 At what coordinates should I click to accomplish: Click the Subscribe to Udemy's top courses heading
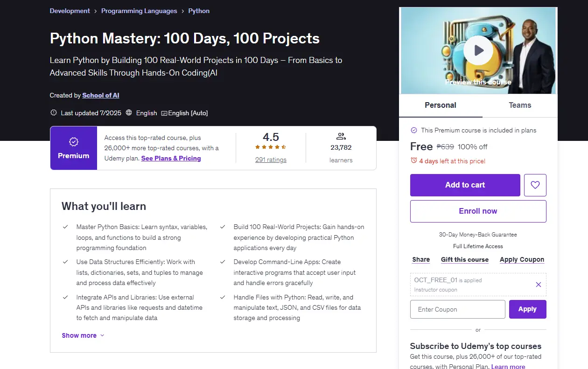[476, 346]
